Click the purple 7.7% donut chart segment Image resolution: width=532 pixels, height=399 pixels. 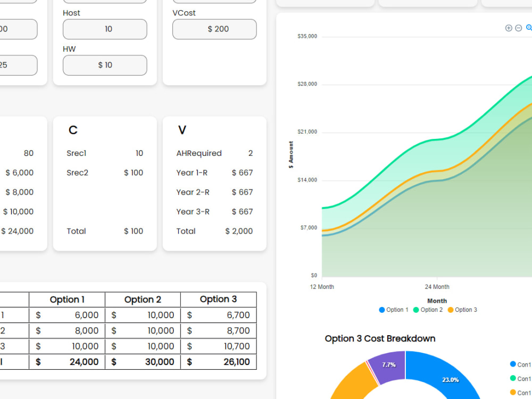(x=389, y=366)
